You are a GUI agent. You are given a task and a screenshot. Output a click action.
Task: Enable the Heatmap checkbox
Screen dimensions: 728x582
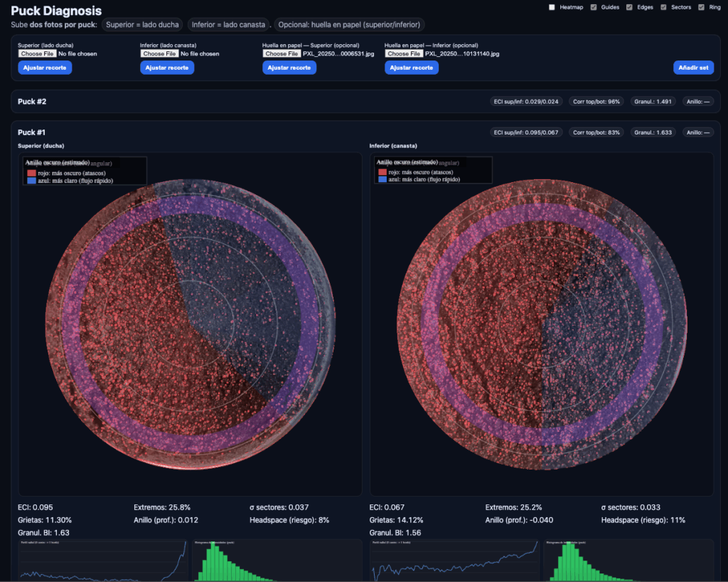[552, 7]
